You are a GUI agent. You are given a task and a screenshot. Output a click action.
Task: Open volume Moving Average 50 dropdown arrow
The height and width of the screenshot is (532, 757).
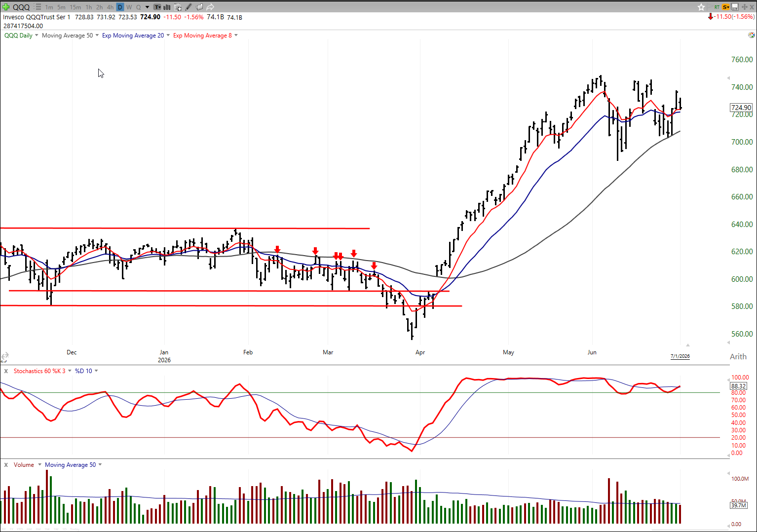[x=100, y=465]
